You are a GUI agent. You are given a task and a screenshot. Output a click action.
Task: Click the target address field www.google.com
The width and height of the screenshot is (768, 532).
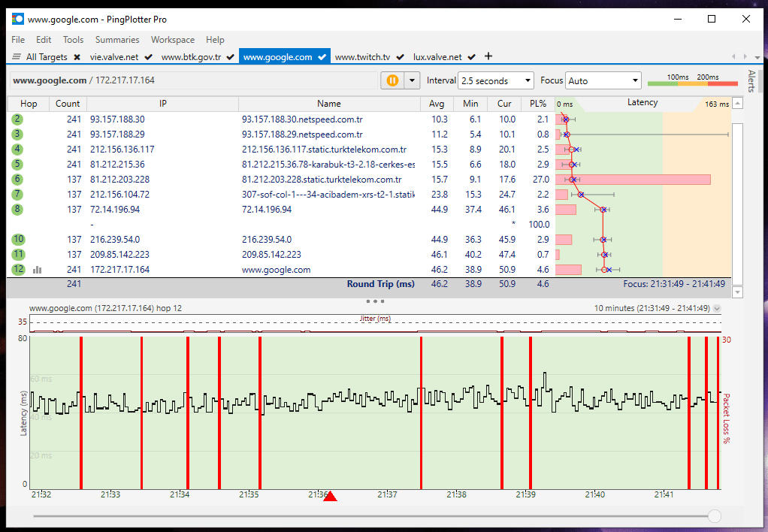click(50, 80)
